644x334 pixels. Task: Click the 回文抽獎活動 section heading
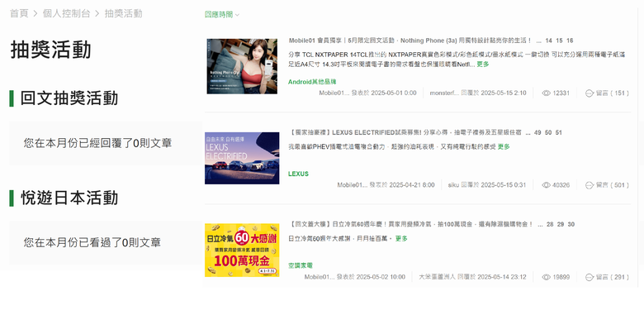click(69, 98)
